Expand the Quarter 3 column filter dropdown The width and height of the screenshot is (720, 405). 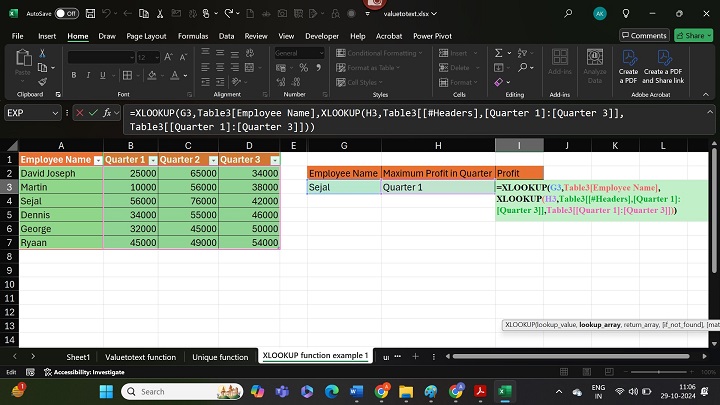(x=275, y=160)
